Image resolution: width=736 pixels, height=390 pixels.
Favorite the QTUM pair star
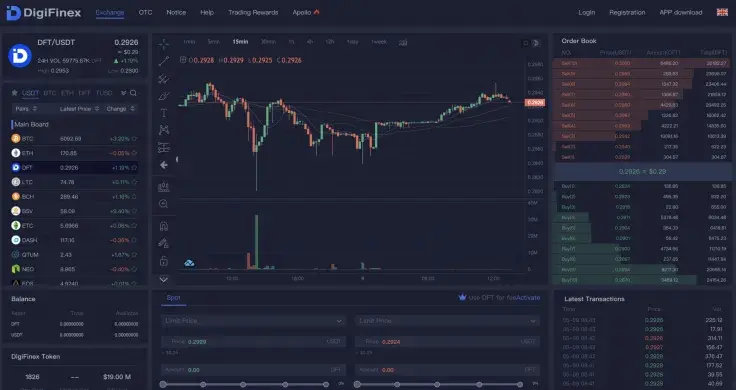134,255
